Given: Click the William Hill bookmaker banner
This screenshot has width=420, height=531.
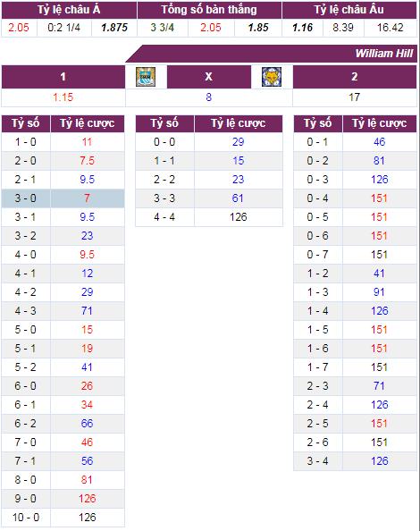Looking at the screenshot, I should pos(384,54).
